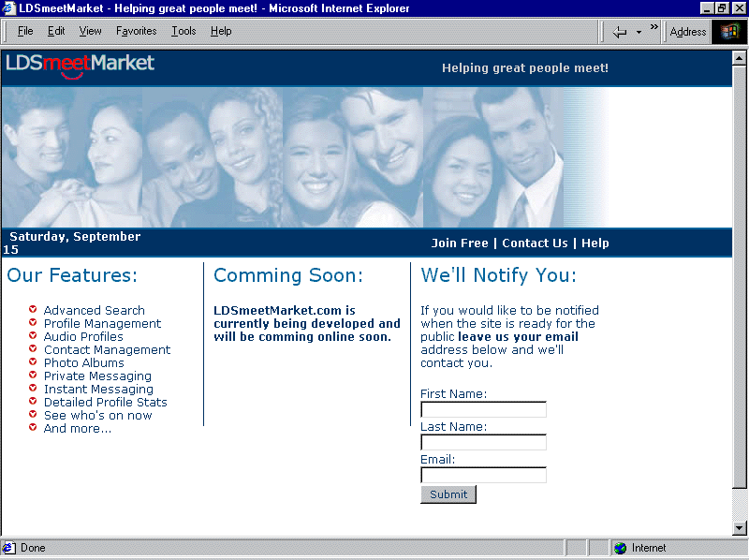Click the We'll Notify You heading

point(499,275)
